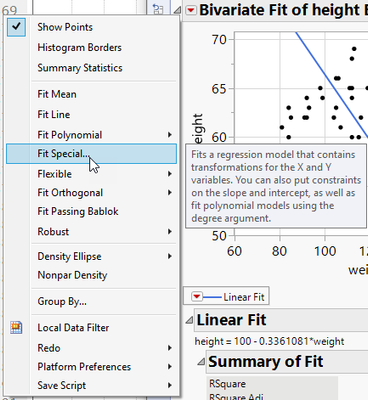
Task: Click the Local Data Filter icon
Action: [x=16, y=327]
